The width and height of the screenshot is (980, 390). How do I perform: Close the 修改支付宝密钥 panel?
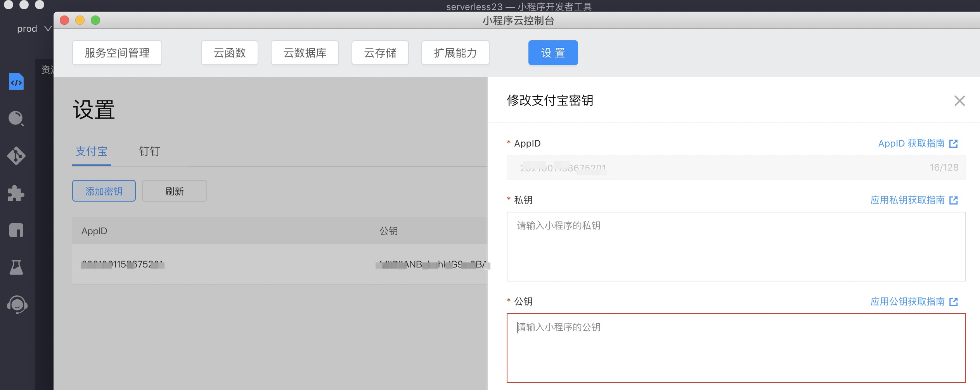[959, 101]
